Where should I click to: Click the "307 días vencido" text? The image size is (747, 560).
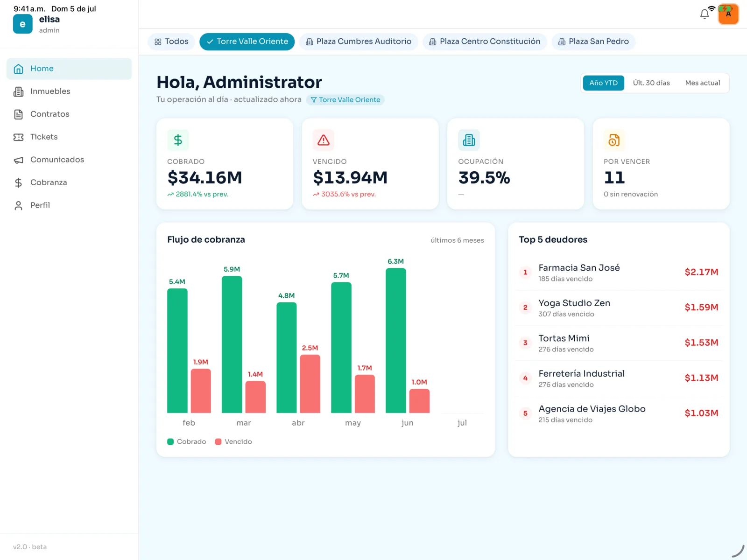566,315
